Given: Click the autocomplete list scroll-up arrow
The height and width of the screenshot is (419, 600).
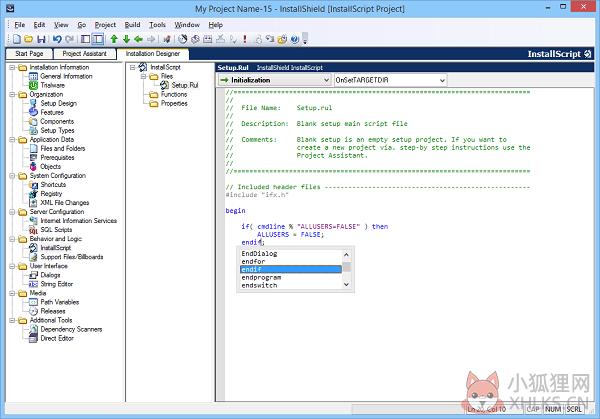Looking at the screenshot, I should [x=346, y=254].
